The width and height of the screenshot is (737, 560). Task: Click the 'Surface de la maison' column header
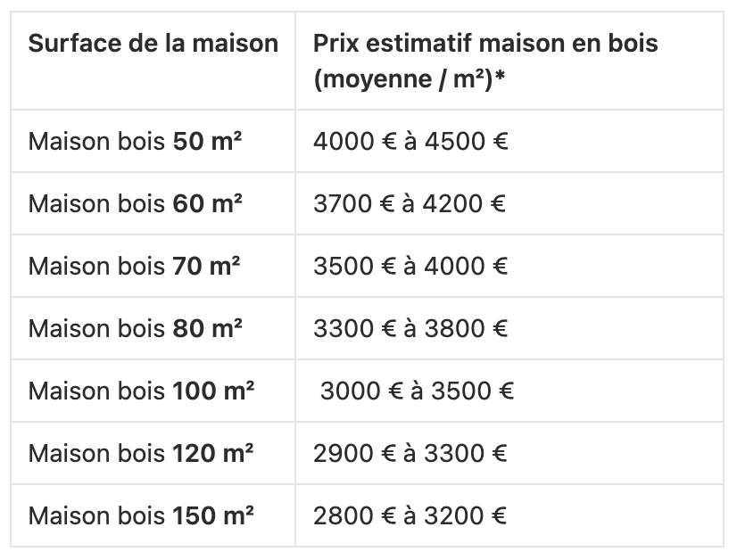pos(153,44)
